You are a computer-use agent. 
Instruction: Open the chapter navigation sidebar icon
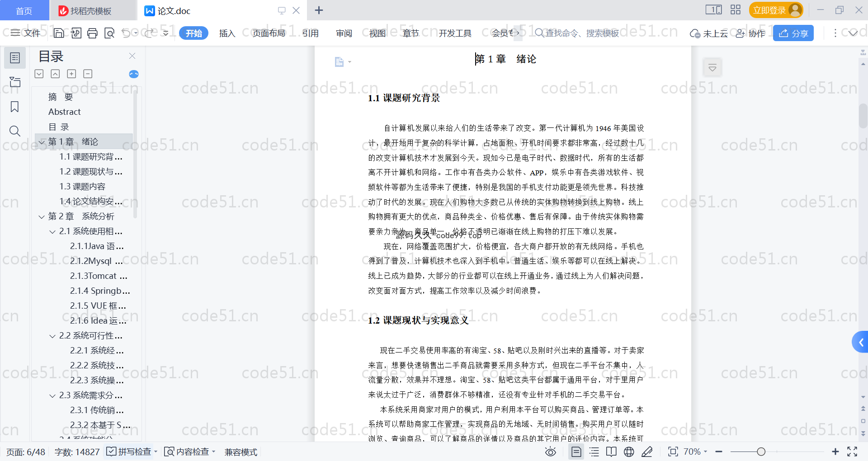tap(15, 82)
